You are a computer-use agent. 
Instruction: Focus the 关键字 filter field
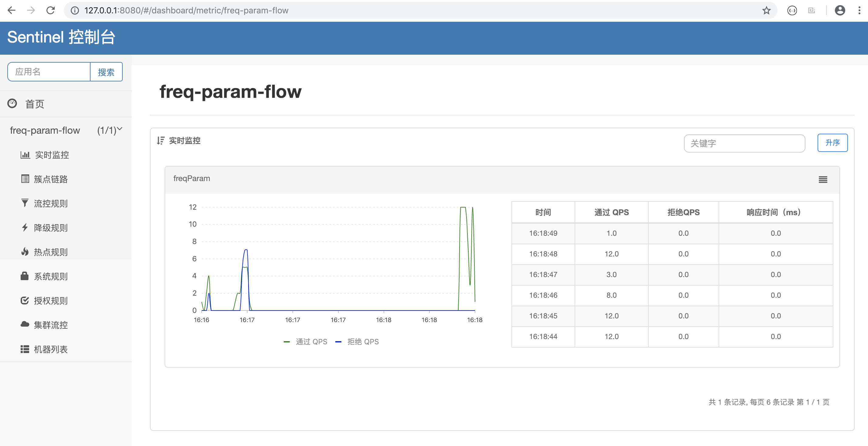pyautogui.click(x=744, y=144)
